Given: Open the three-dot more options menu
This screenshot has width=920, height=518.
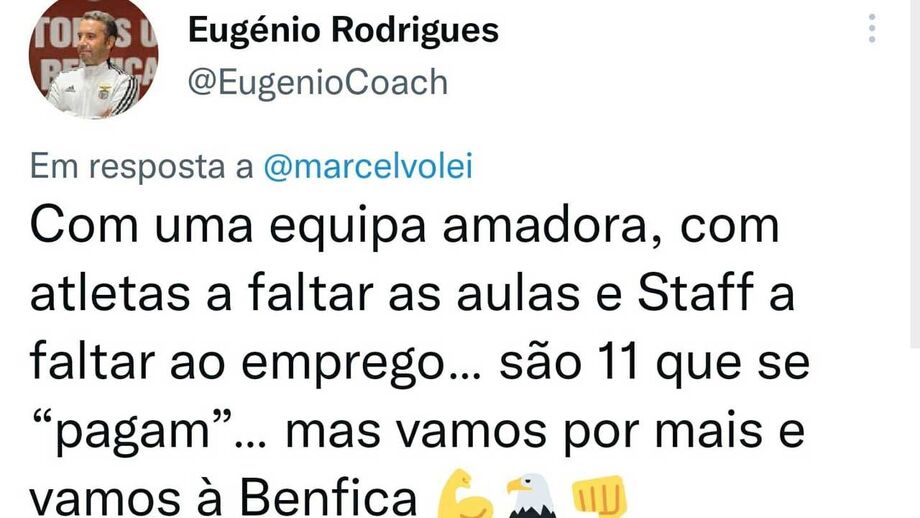Looking at the screenshot, I should point(872,28).
